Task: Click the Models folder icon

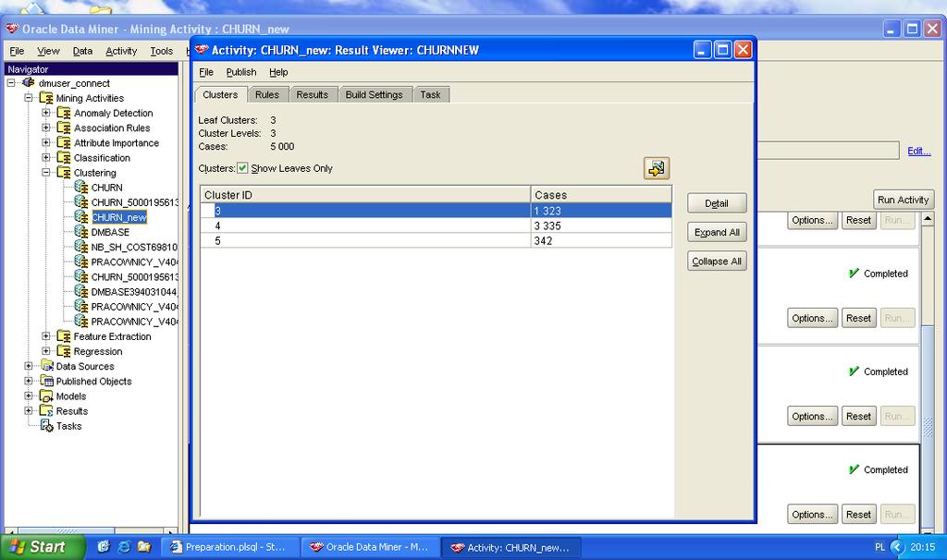Action: (46, 396)
